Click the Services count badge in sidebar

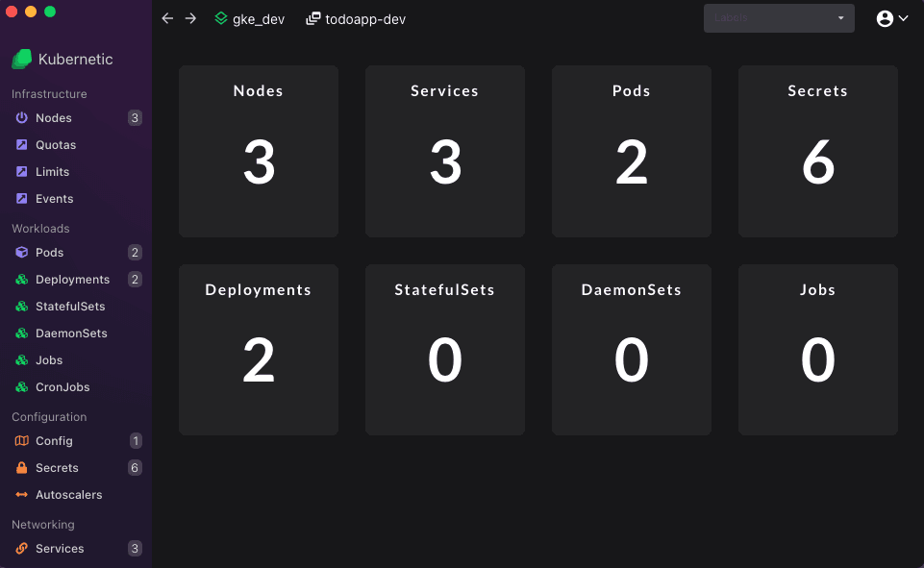(x=135, y=549)
